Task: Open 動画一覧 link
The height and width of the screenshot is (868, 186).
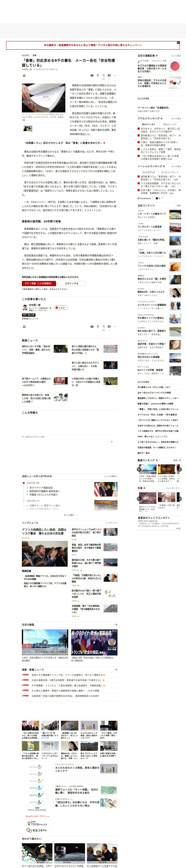Action: coord(177,460)
